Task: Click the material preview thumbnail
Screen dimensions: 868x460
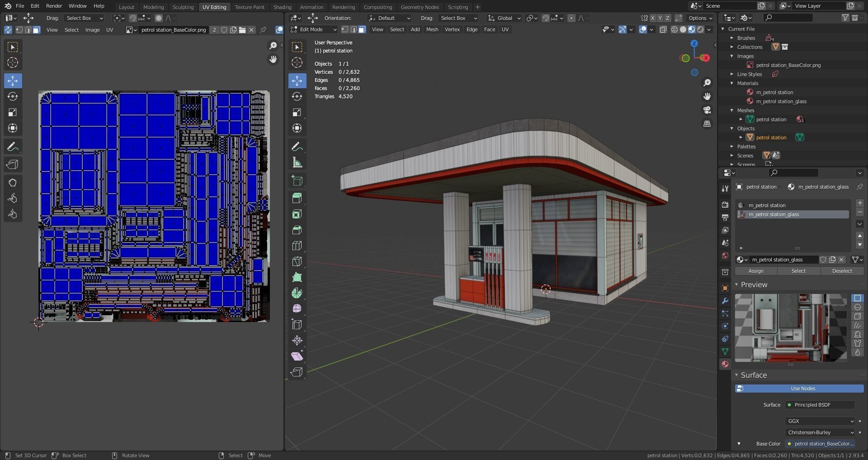Action: (791, 328)
